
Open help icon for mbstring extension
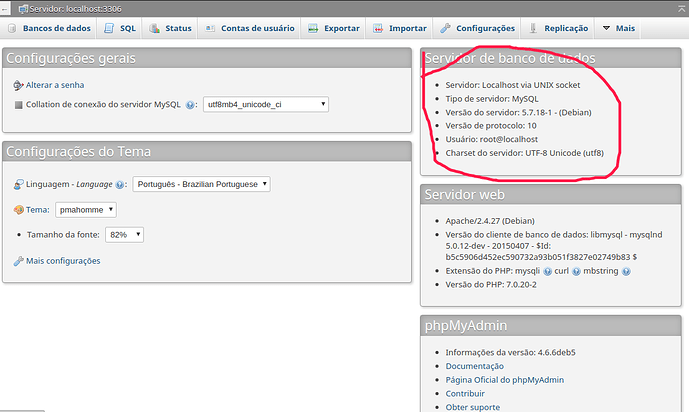[626, 271]
